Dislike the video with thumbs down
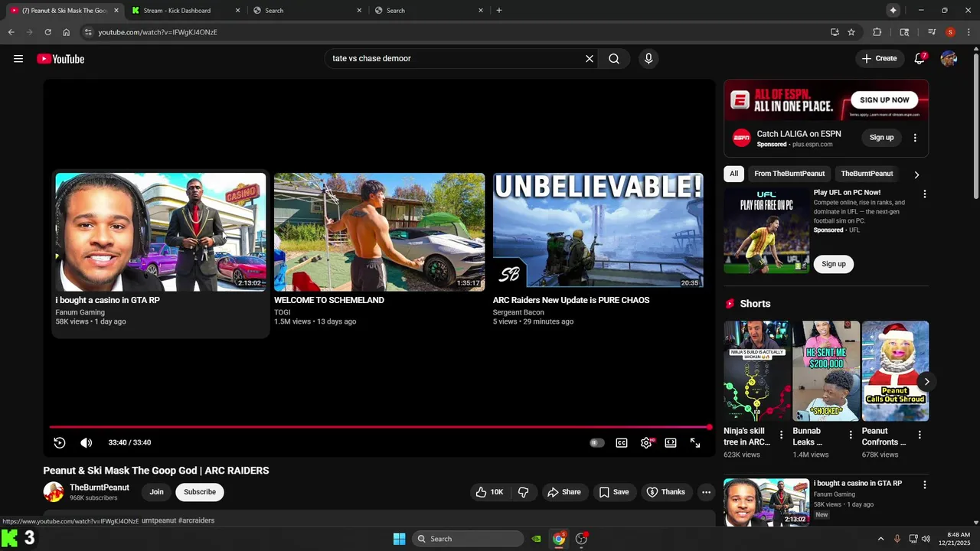Viewport: 980px width, 551px height. click(x=524, y=492)
